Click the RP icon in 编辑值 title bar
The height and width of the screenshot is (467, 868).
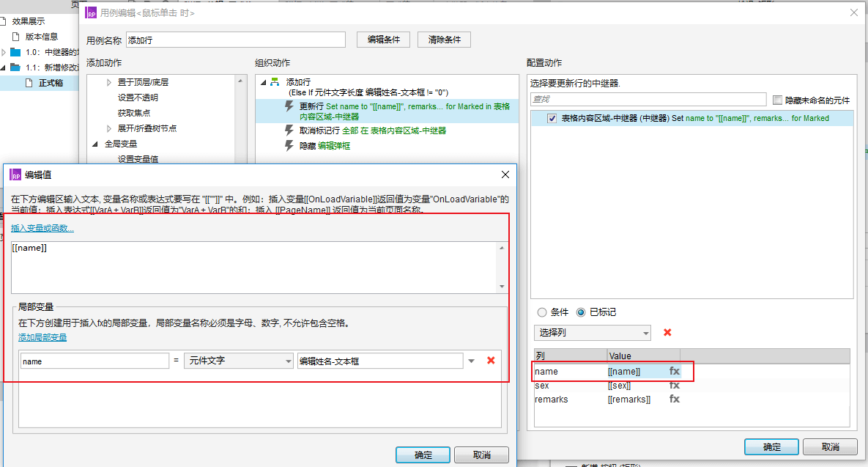(x=15, y=175)
